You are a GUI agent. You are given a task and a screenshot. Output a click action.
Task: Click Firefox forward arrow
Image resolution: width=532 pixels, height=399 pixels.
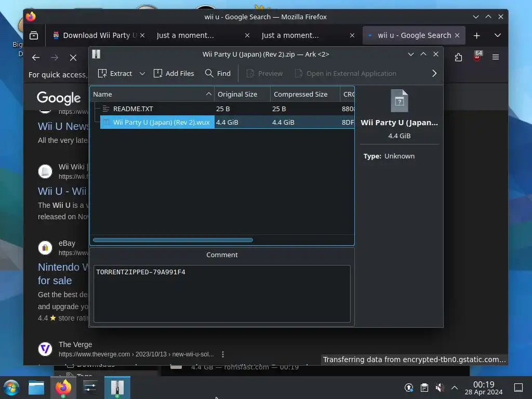[x=55, y=58]
